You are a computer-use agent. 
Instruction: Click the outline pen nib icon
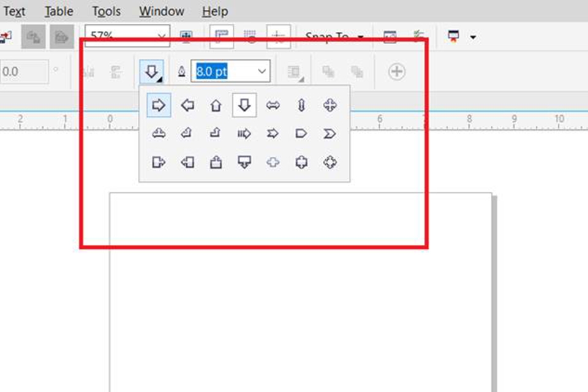click(181, 71)
